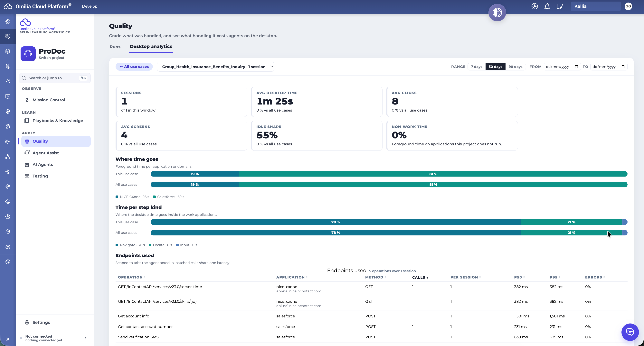Select the 7 days range
The image size is (644, 346).
477,67
